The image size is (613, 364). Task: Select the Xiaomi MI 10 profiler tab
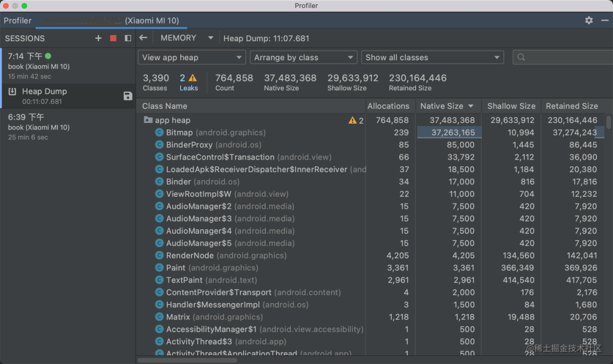pyautogui.click(x=111, y=20)
